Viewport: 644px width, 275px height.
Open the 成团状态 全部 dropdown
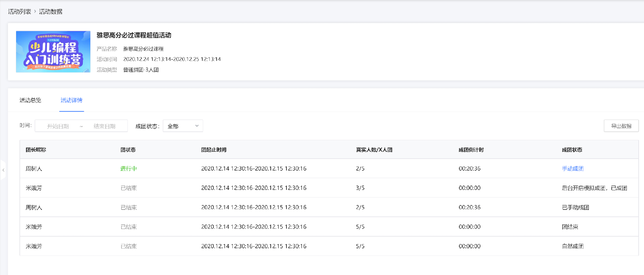coord(183,126)
